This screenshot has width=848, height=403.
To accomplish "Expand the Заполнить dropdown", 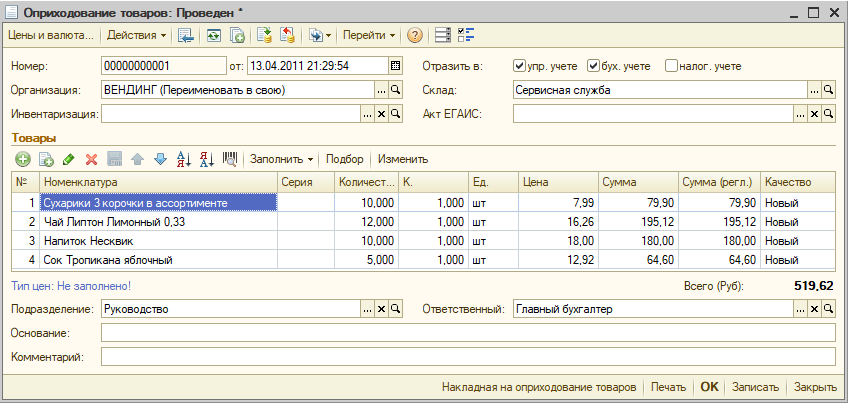I will [281, 159].
